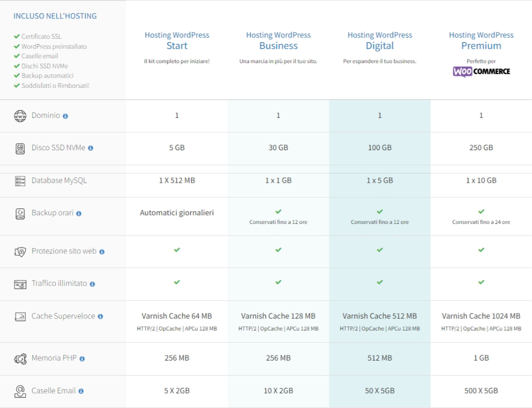Select the '30 GB' disk value for Business
Viewport: 532px width, 408px height.
278,148
